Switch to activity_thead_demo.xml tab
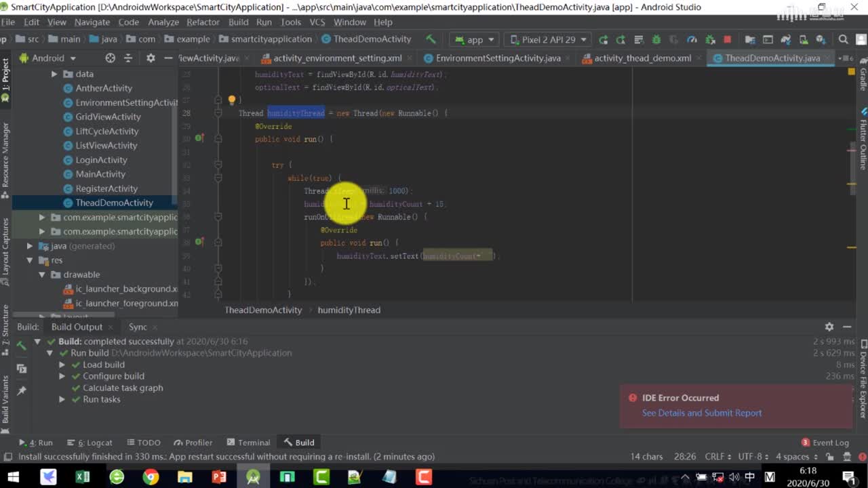The height and width of the screenshot is (488, 868). coord(642,58)
